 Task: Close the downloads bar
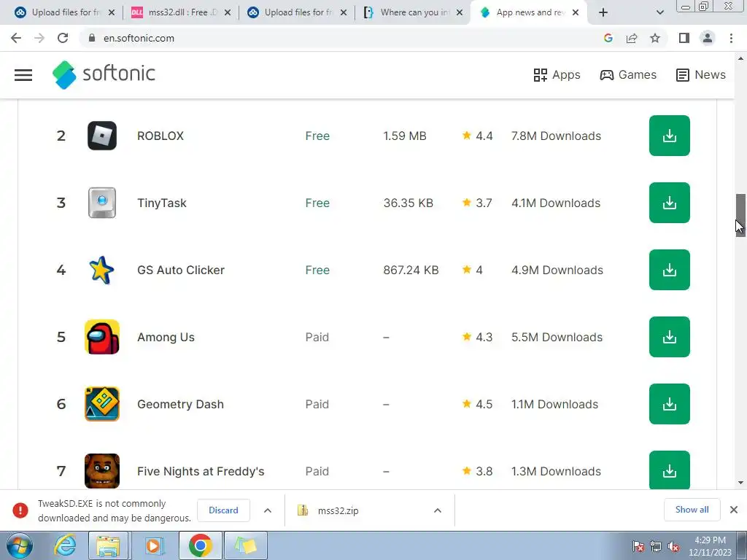tap(734, 510)
